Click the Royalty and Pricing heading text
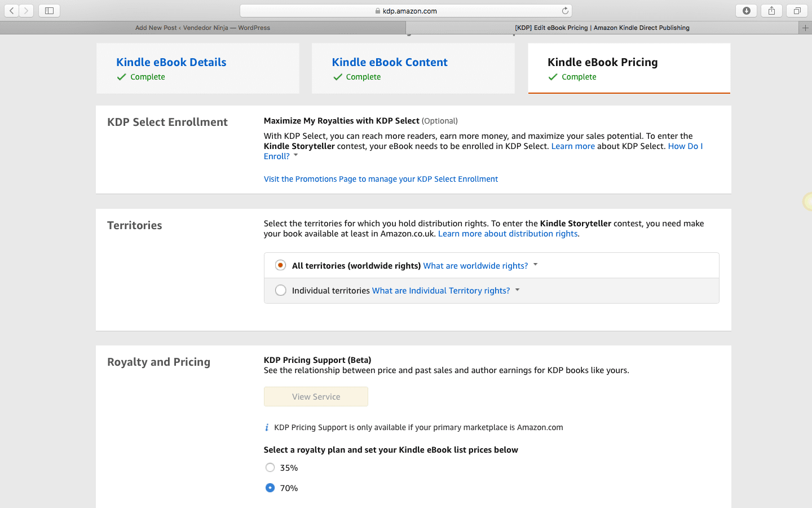This screenshot has height=508, width=812. (158, 362)
